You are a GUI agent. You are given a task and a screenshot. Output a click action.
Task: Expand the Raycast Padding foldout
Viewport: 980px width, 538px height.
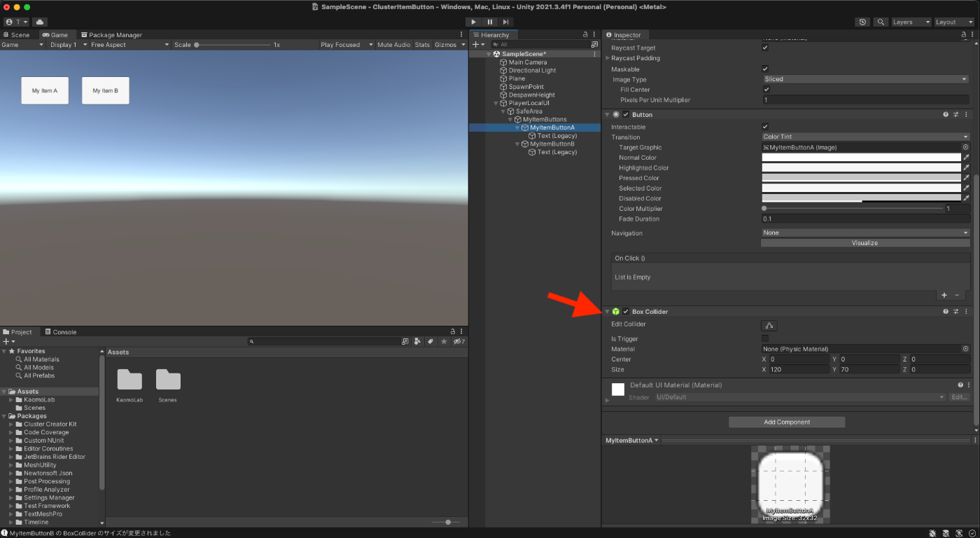point(607,58)
